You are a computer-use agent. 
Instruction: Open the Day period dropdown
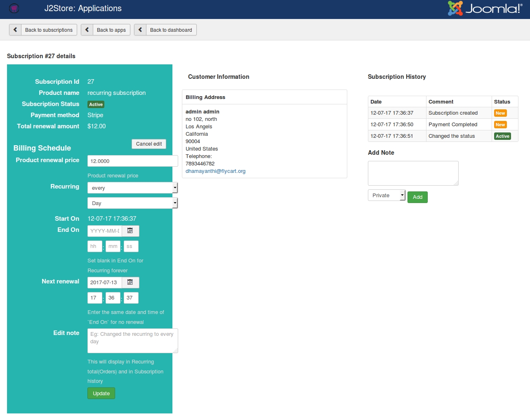(132, 203)
